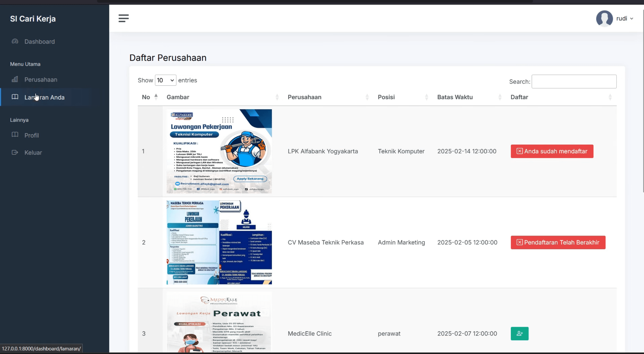The height and width of the screenshot is (354, 644).
Task: Click the 2025-02-05 12:00:00 deadline
Action: pyautogui.click(x=467, y=242)
